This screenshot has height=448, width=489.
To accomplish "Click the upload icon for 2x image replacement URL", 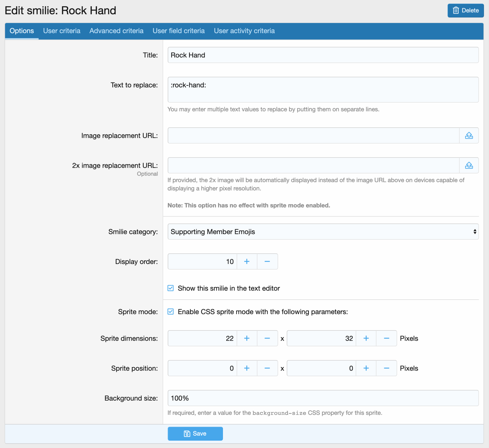I will (x=469, y=166).
